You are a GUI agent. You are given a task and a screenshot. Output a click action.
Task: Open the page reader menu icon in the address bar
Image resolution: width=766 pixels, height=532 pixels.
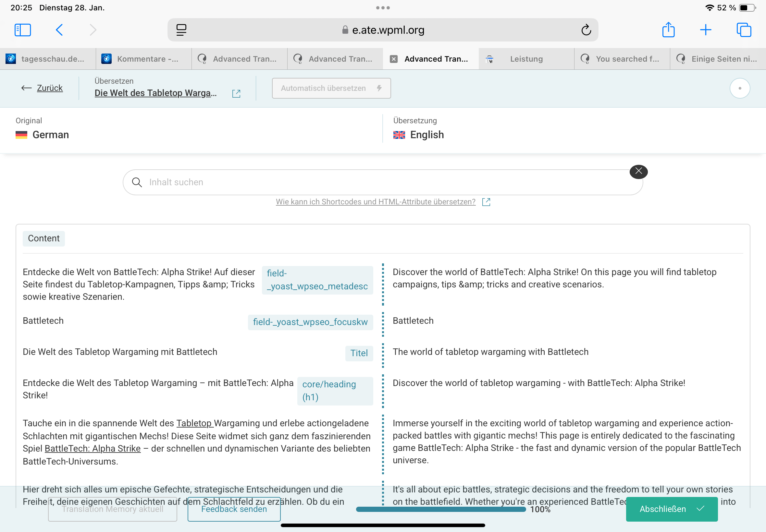tap(181, 30)
